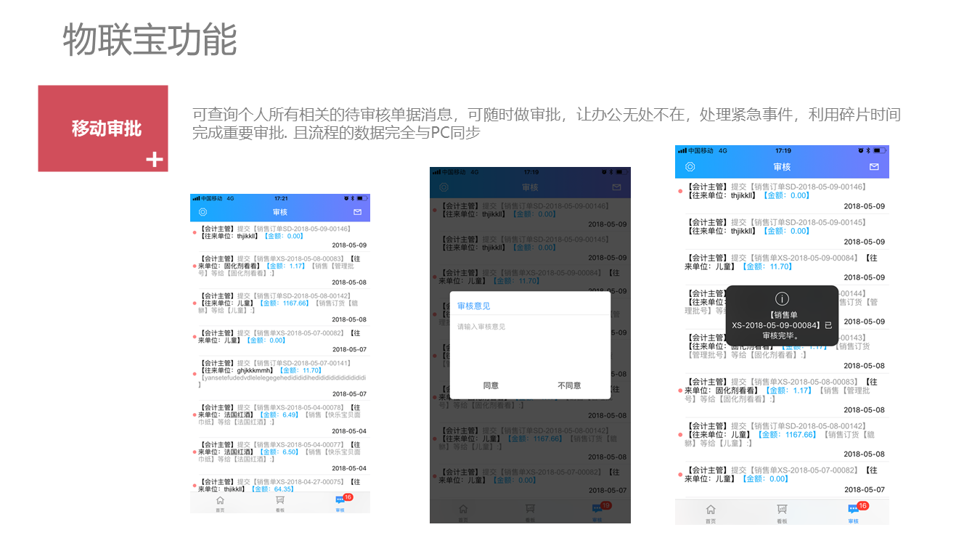The height and width of the screenshot is (551, 980).
Task: Dismiss the 审核完毕 toast notification
Action: 780,316
